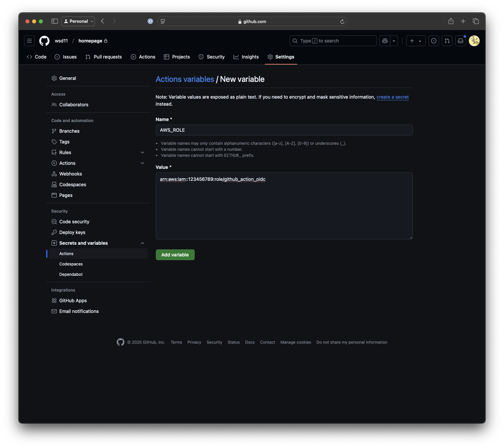Viewport: 504px width, 448px height.
Task: Collapse the Secrets and variables section
Action: click(142, 243)
